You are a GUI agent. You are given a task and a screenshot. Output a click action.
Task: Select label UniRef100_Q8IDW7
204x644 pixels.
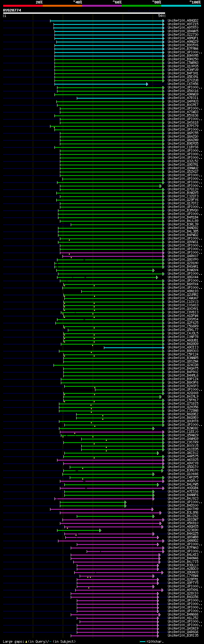183,520
